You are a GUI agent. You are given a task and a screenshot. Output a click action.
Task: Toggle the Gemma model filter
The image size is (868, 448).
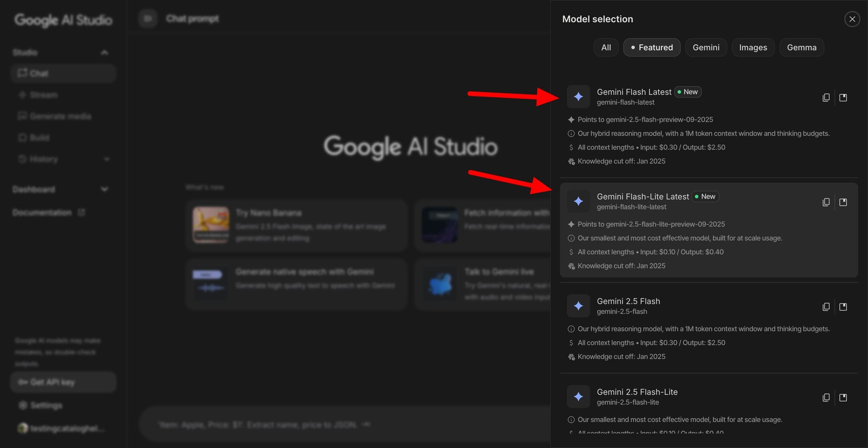[801, 47]
